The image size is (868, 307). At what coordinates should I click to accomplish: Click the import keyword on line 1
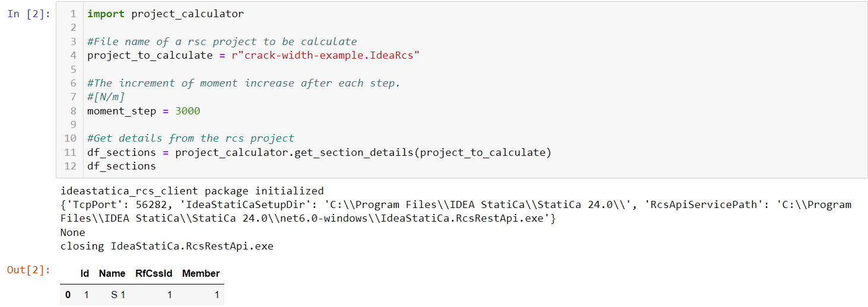click(x=106, y=14)
